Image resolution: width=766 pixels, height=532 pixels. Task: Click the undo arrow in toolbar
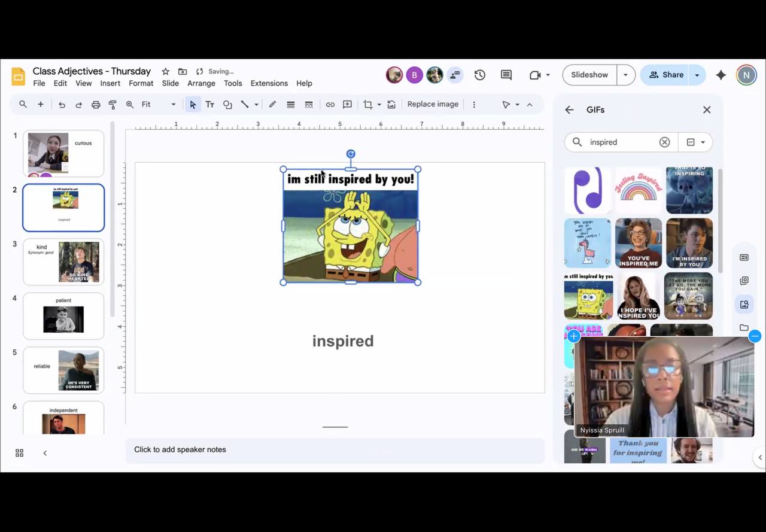62,105
